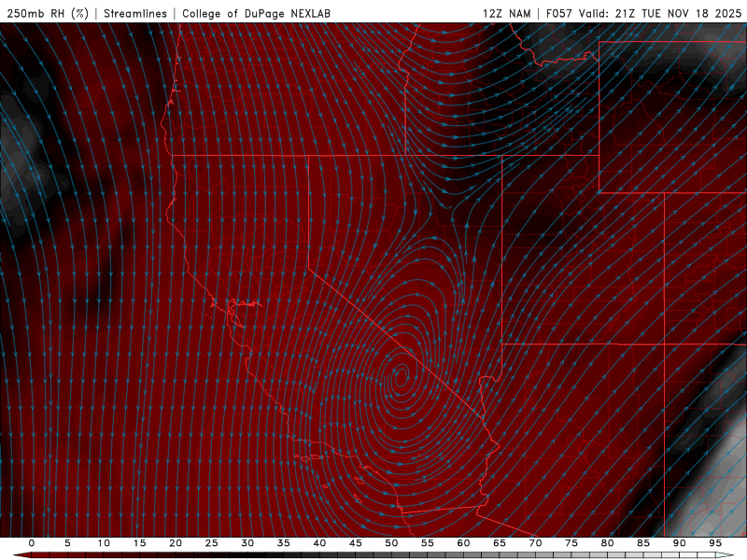Image resolution: width=747 pixels, height=560 pixels.
Task: Click the color bar value "85"
Action: [x=643, y=543]
